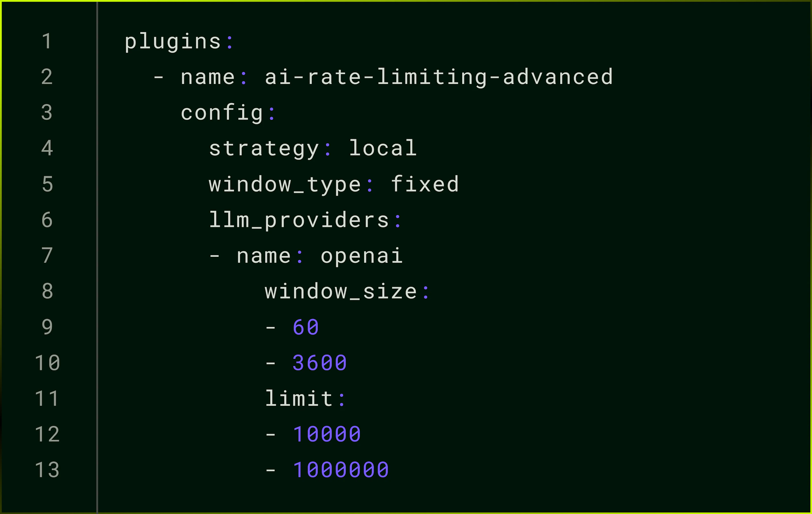812x514 pixels.
Task: Click the value 1000000 on line 13
Action: tap(341, 470)
